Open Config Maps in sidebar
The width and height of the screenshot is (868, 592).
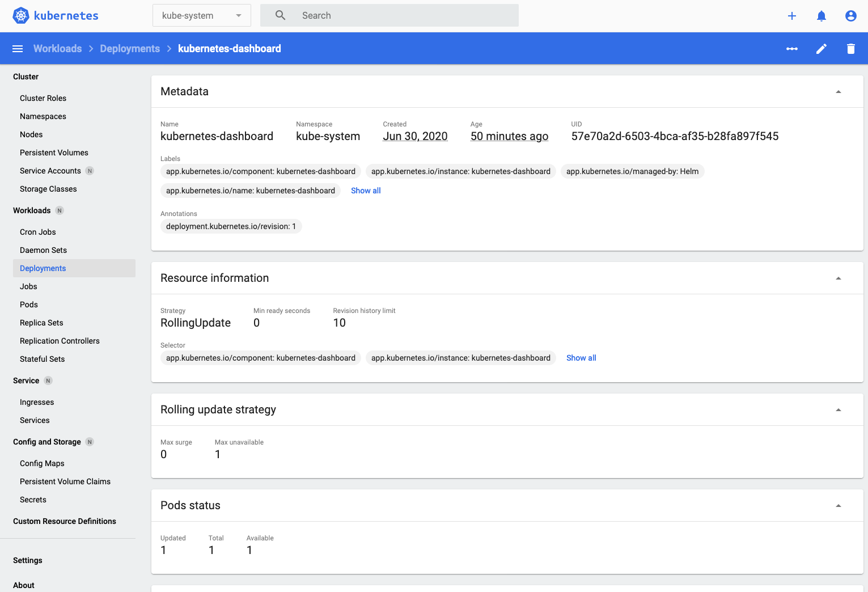pyautogui.click(x=42, y=463)
